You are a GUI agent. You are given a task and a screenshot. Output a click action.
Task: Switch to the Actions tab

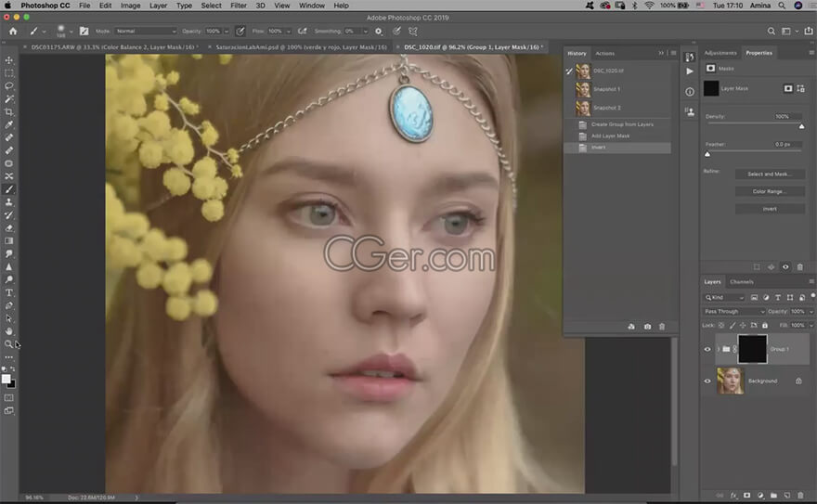pyautogui.click(x=604, y=53)
